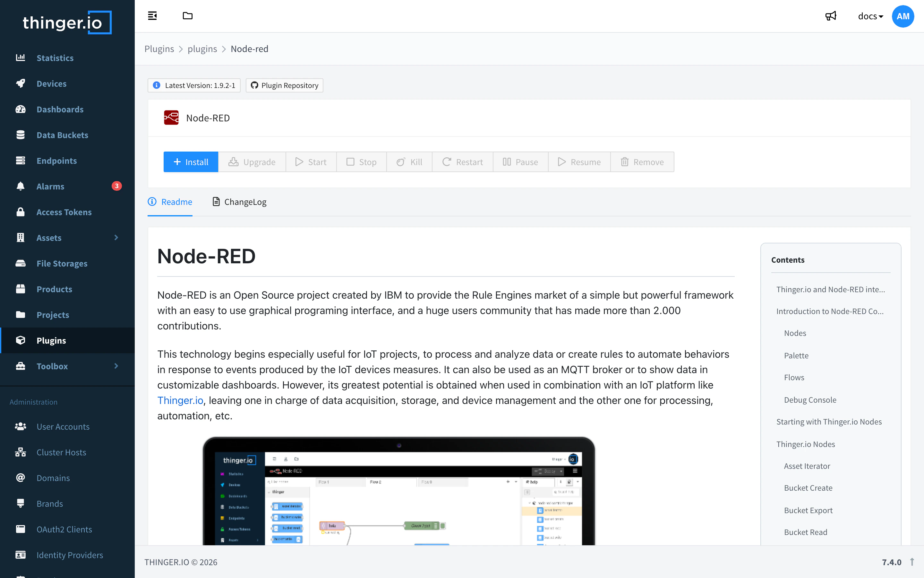Open File Storages
Viewport: 924px width, 578px height.
tap(67, 263)
